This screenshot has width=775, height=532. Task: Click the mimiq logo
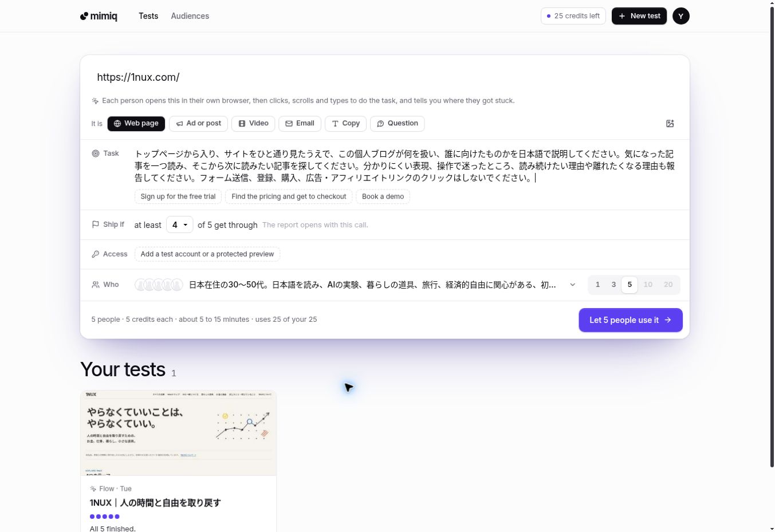pyautogui.click(x=99, y=16)
